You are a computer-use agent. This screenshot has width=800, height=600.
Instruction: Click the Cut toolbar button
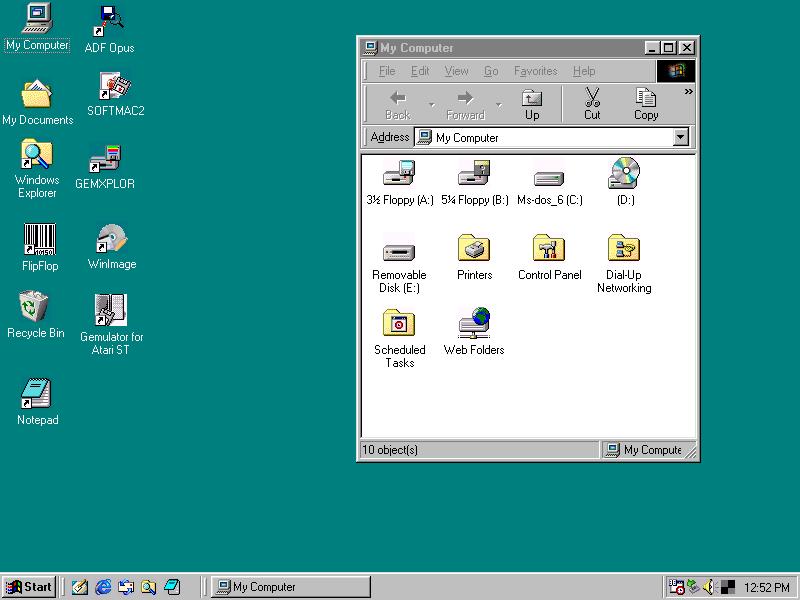[592, 104]
